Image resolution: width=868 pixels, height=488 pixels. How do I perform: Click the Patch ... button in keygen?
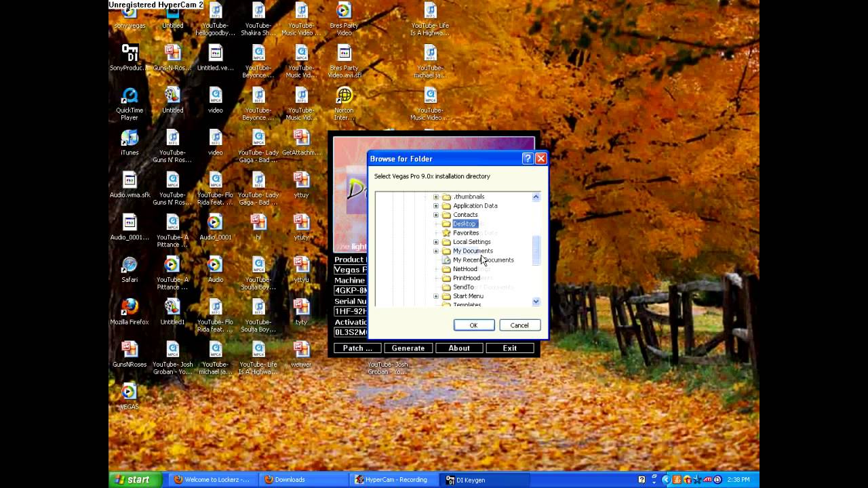[x=357, y=348]
